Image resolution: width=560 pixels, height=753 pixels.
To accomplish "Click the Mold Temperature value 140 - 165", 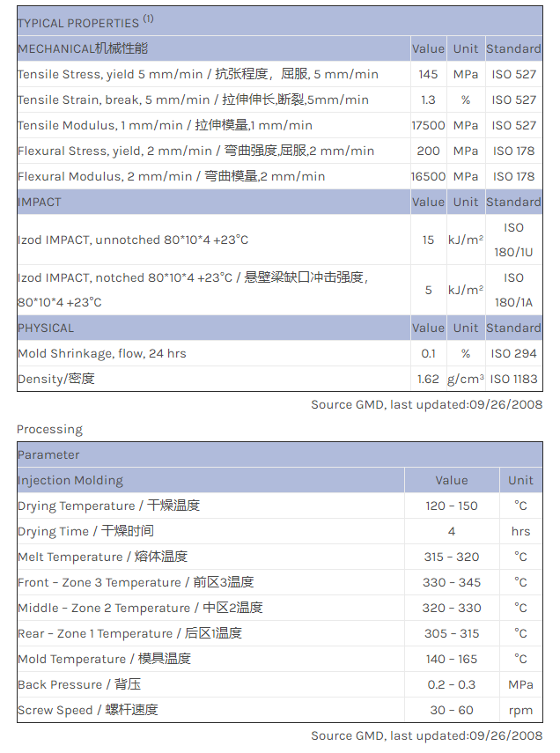I will tap(451, 659).
